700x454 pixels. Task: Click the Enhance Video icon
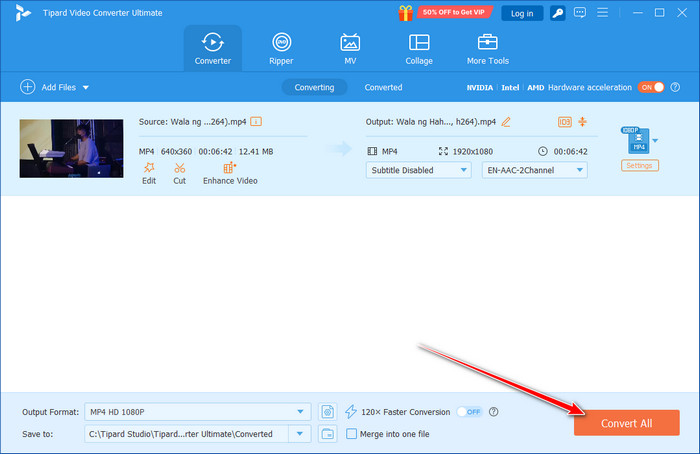pyautogui.click(x=229, y=168)
